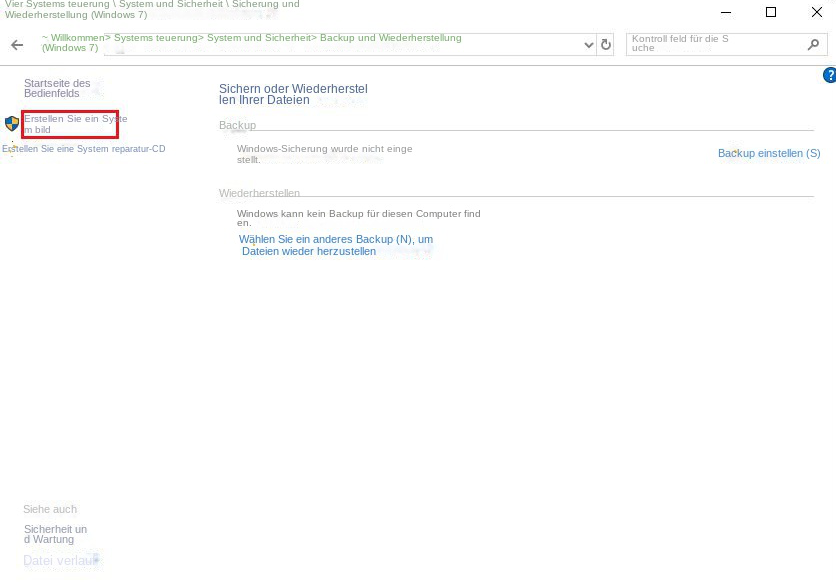Viewport: 836px width, 582px height.
Task: Focus the Systemsteuerung search field
Action: pos(715,43)
